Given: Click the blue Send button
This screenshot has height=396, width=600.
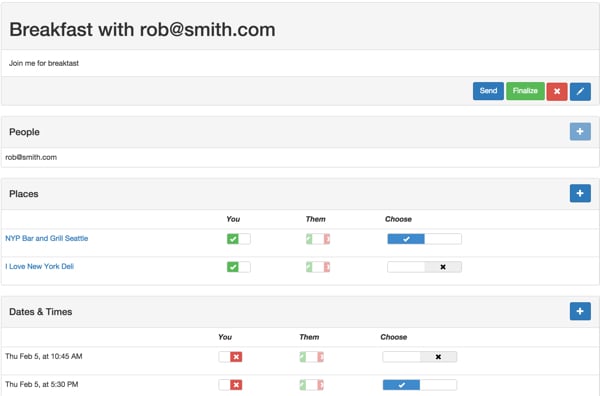Looking at the screenshot, I should pyautogui.click(x=488, y=91).
